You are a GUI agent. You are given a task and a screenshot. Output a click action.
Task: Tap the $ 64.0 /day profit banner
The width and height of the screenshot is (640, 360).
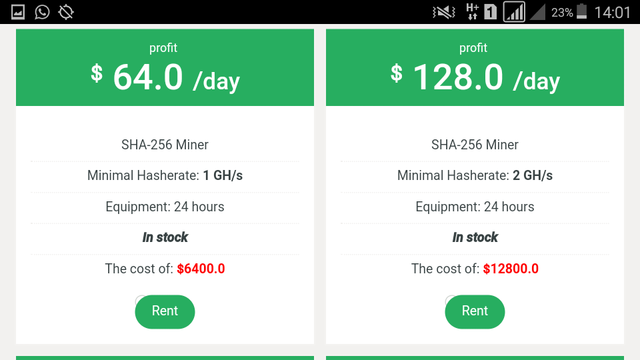coord(165,67)
